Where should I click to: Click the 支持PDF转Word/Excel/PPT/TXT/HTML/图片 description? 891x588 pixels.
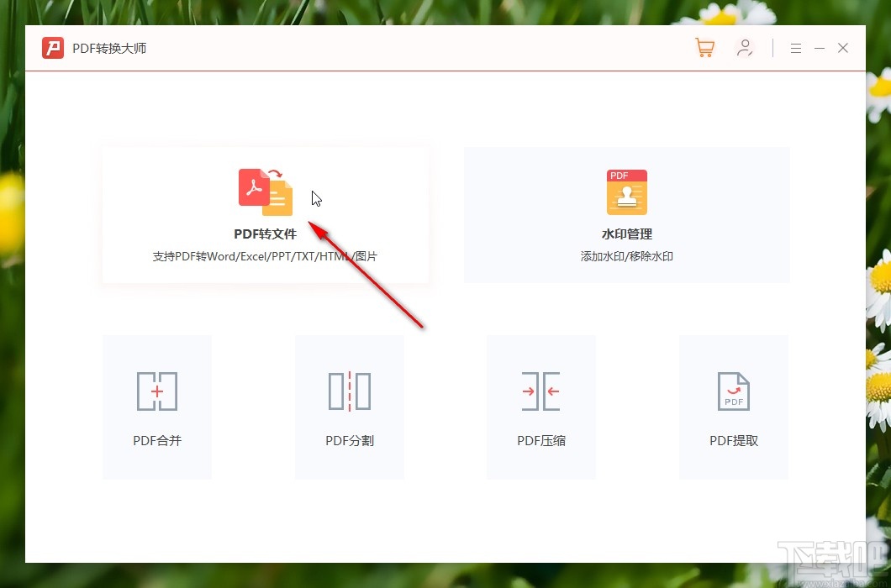point(265,256)
